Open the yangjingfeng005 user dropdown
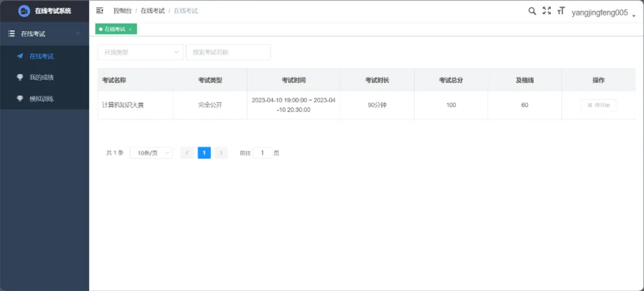Viewport: 644px width, 291px height. click(x=602, y=13)
